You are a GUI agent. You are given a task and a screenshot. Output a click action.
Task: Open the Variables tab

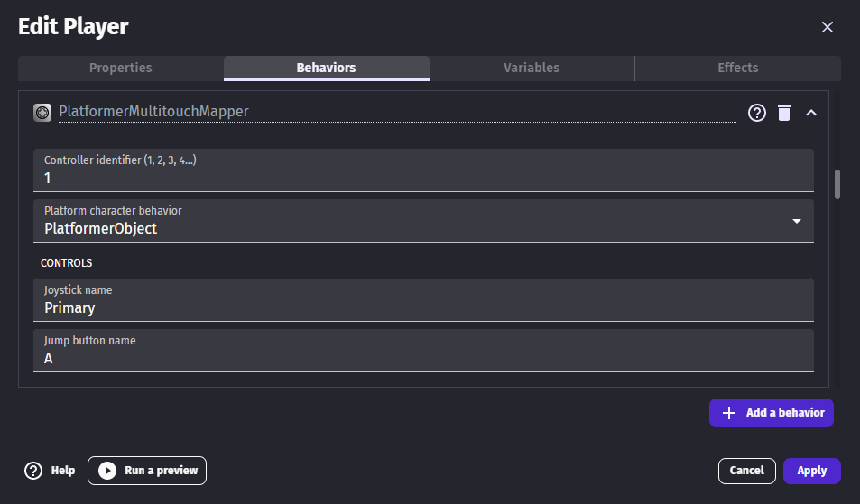(x=532, y=68)
